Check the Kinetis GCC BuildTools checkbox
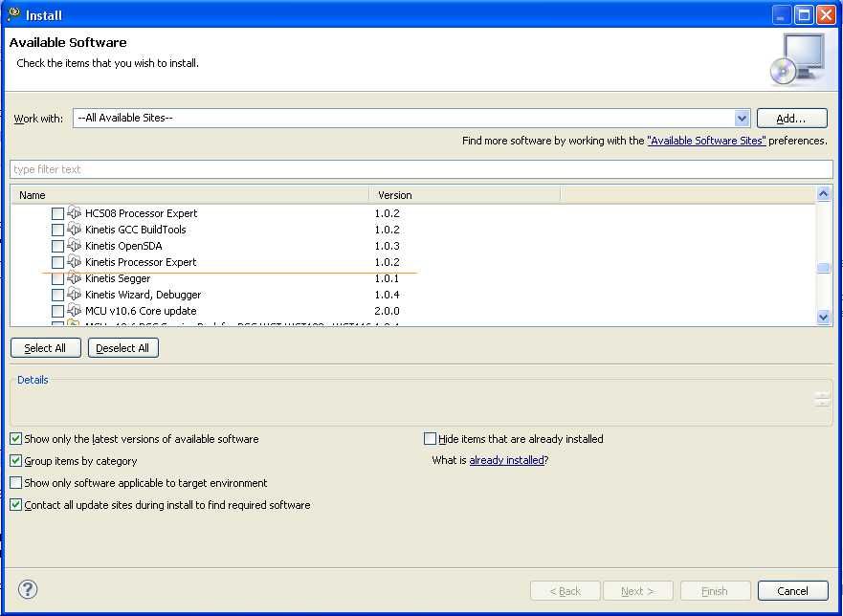Screen dimensions: 843x616 click(57, 230)
